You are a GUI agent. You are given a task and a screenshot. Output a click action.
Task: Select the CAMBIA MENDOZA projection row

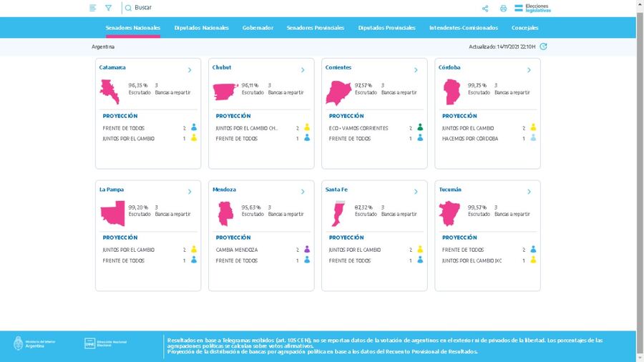[263, 250]
